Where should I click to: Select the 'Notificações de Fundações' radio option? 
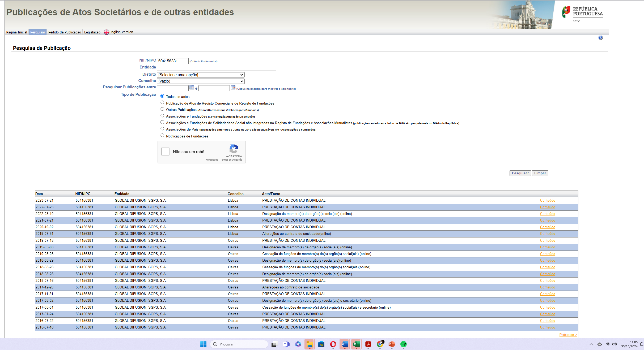[x=162, y=135]
